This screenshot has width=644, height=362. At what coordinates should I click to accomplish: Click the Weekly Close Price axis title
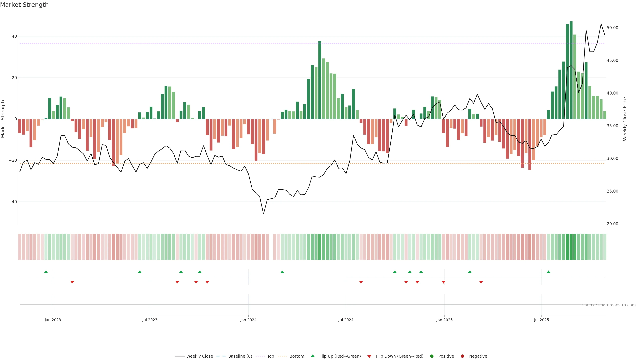(625, 119)
